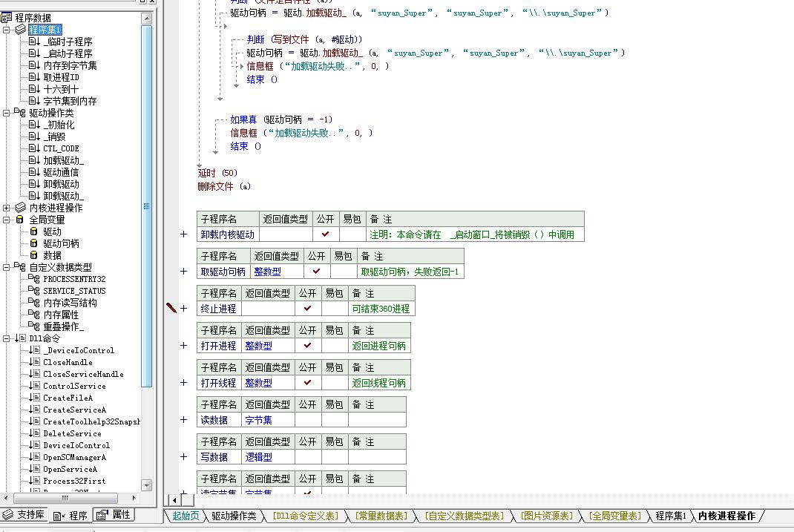Screen dimensions: 794x532
Task: Click the 加载驱动_ subroutine icon
Action: [34, 160]
